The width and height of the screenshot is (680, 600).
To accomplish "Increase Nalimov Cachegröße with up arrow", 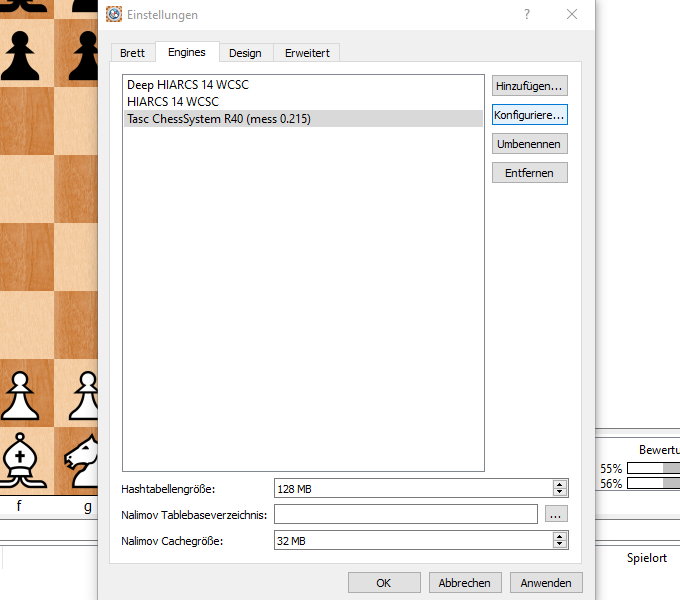I will click(560, 536).
